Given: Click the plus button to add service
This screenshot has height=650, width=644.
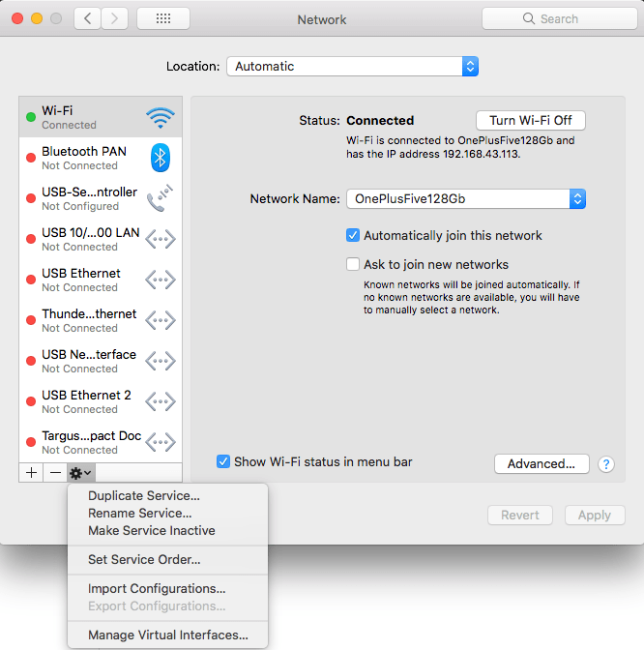Looking at the screenshot, I should 31,472.
